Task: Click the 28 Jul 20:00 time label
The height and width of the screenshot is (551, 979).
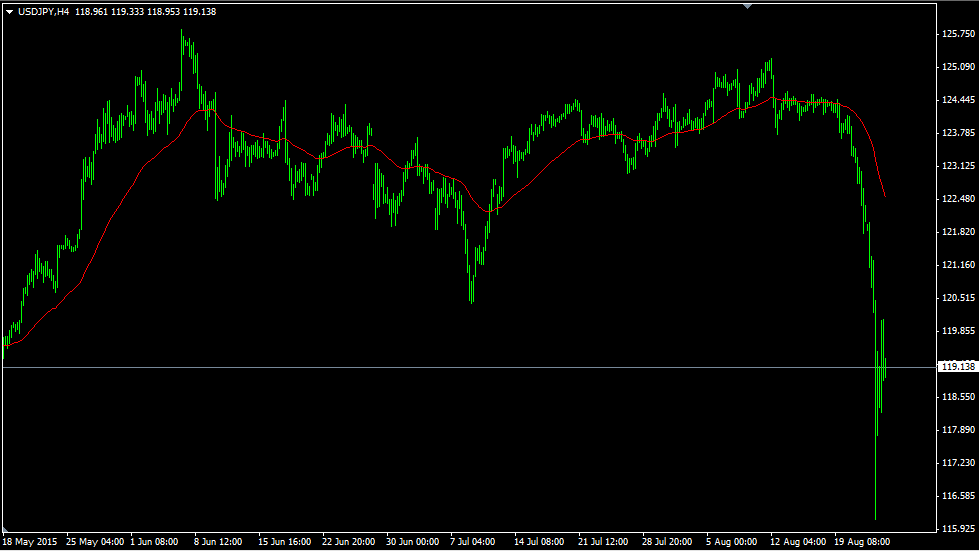Action: click(667, 542)
